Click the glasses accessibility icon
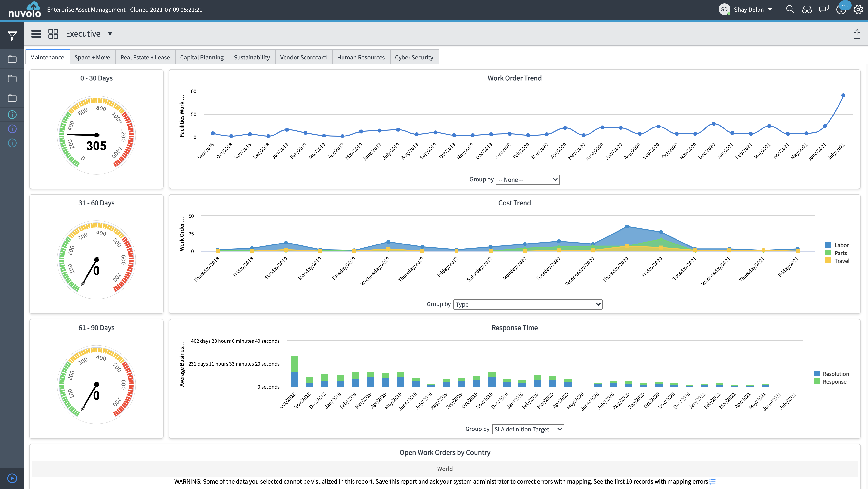The width and height of the screenshot is (868, 489). (807, 10)
